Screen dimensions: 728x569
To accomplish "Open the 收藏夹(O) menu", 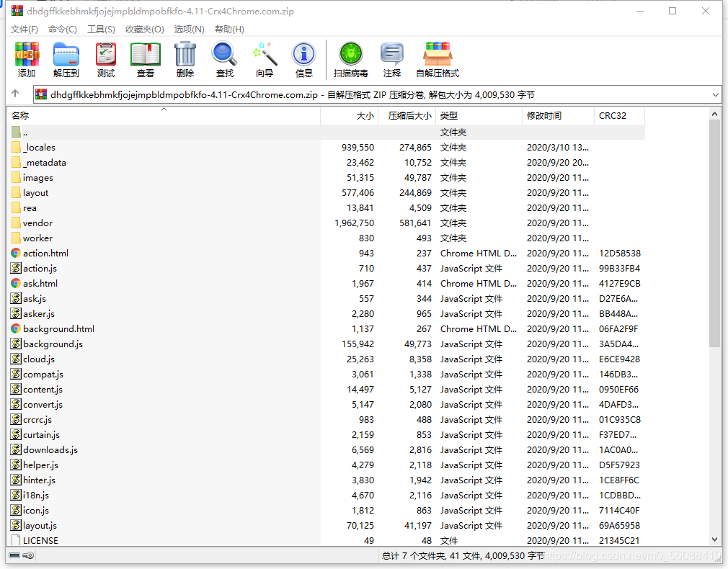I will [144, 30].
